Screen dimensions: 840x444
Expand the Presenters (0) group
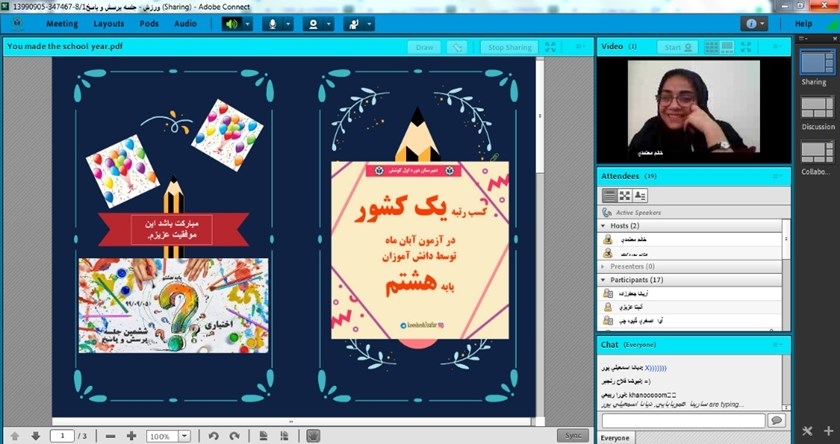pyautogui.click(x=602, y=267)
